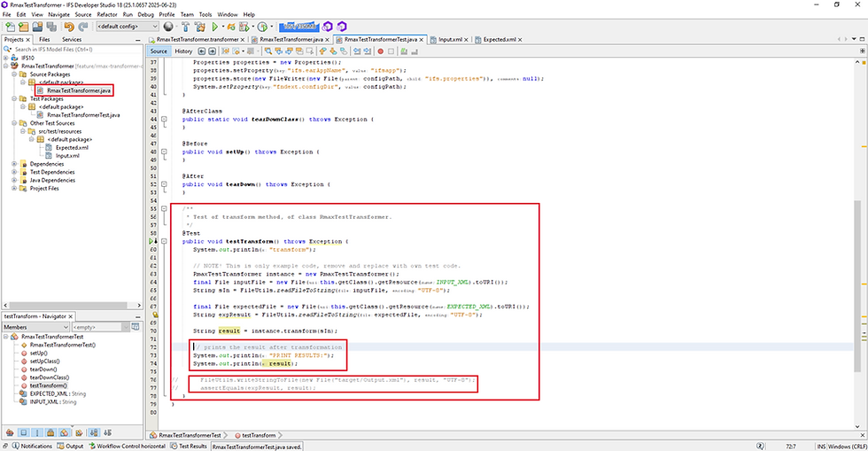Image resolution: width=868 pixels, height=451 pixels.
Task: Open the Output window button
Action: point(70,446)
